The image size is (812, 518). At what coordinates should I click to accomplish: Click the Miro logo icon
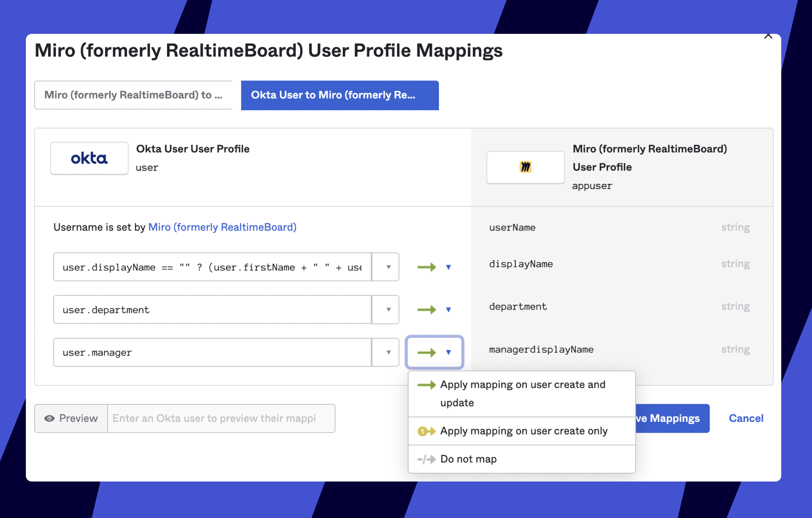[x=526, y=167]
